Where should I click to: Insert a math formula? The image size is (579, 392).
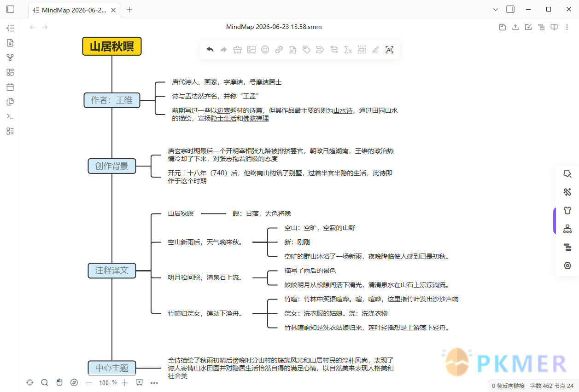[x=348, y=50]
